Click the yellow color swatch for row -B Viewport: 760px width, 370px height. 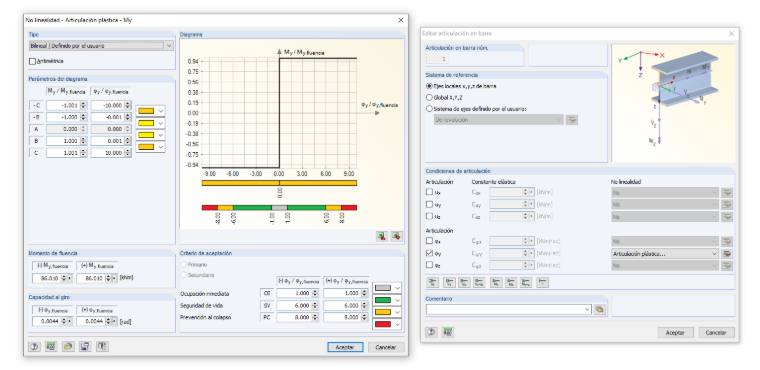click(145, 123)
